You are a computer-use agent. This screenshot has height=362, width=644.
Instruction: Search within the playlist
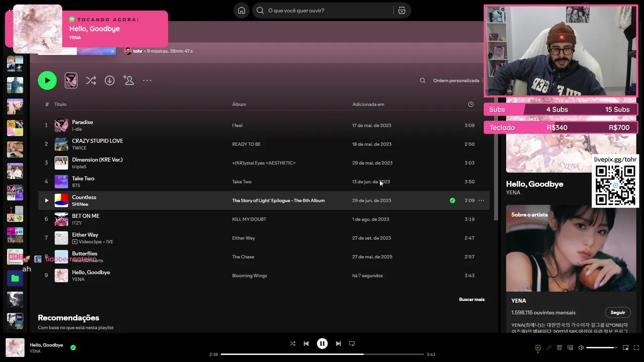(x=423, y=80)
